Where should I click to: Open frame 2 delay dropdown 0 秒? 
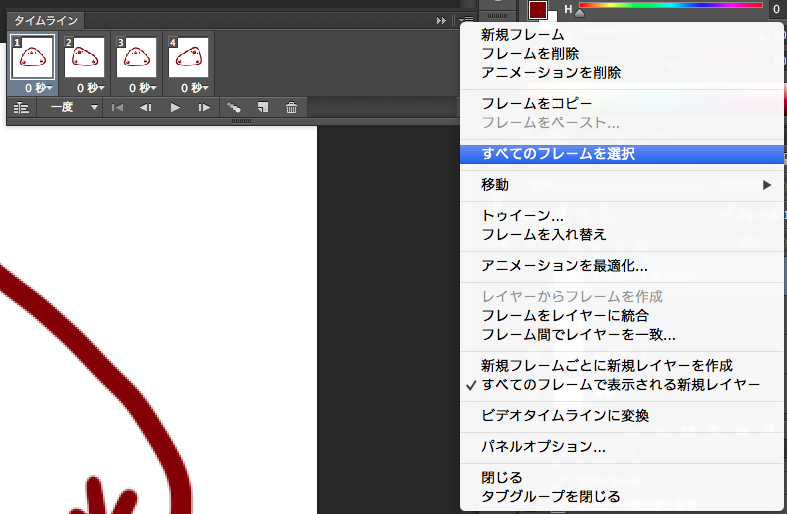coord(90,88)
